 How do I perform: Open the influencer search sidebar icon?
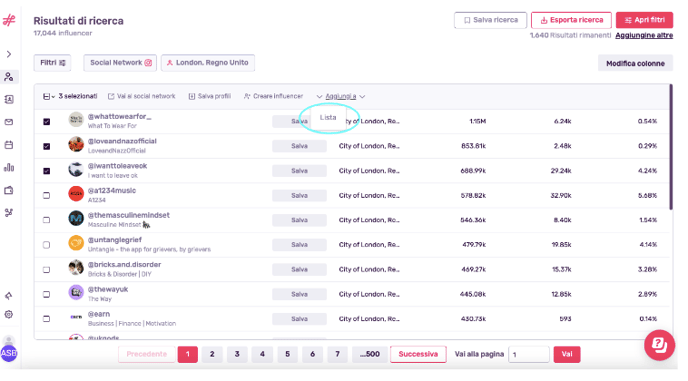[x=9, y=77]
